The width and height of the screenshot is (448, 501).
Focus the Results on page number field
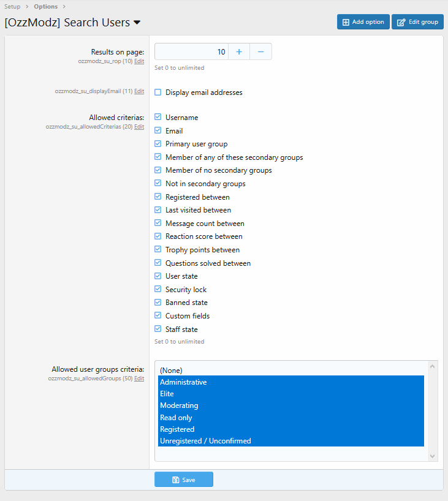191,51
